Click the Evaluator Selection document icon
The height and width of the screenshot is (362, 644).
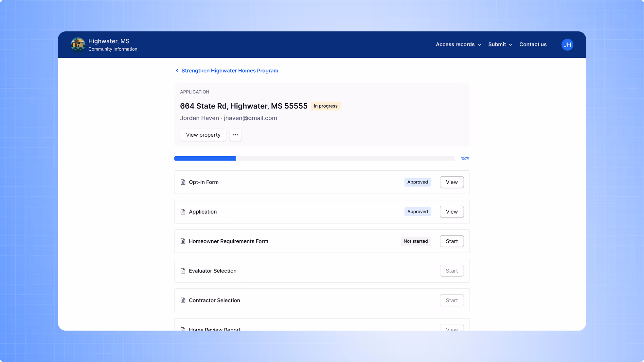coord(183,271)
